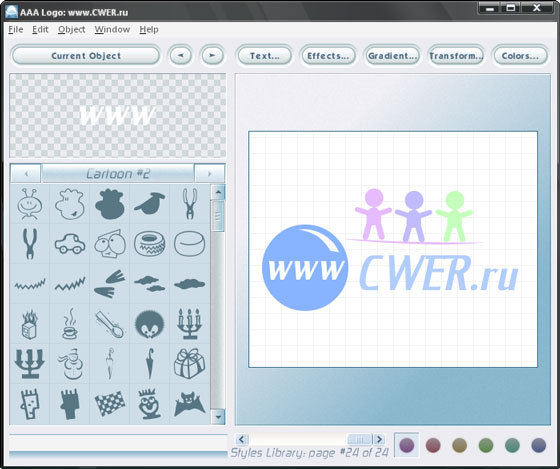The height and width of the screenshot is (469, 560).
Task: Open the Gradient... dialog button
Action: click(392, 56)
